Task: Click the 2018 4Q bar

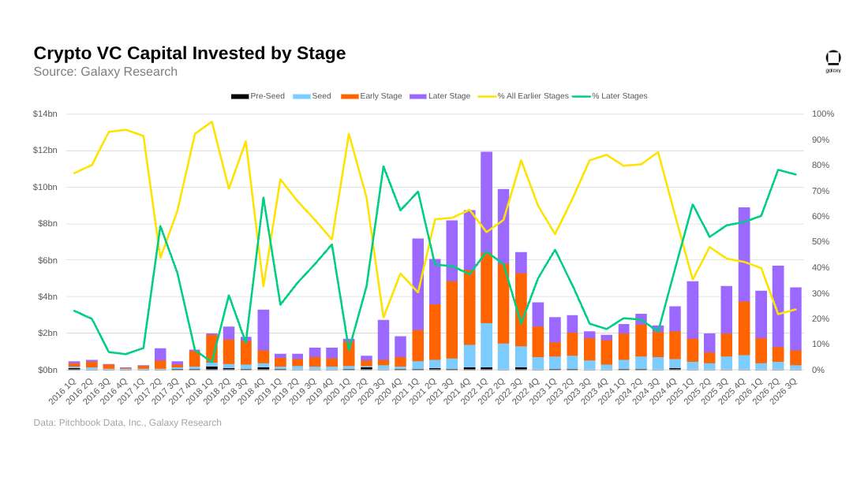Action: (264, 340)
